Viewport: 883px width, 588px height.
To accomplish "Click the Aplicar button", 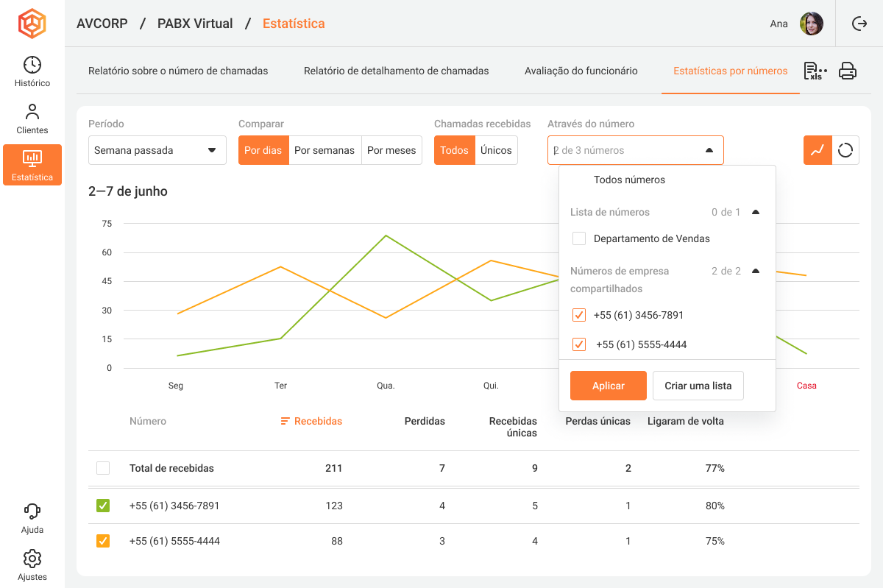I will tap(609, 386).
